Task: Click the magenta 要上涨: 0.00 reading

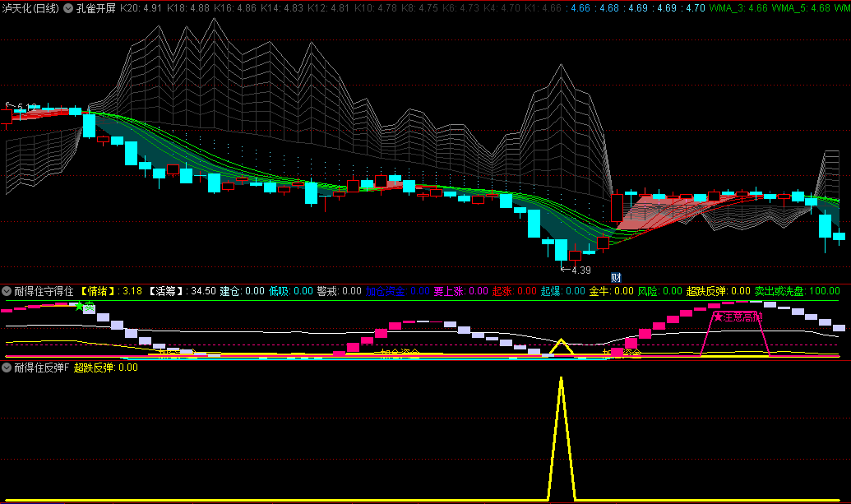Action: [x=460, y=291]
